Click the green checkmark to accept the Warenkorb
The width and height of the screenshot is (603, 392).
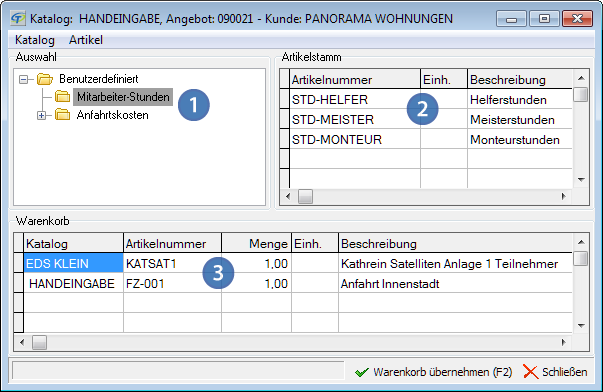pos(361,372)
